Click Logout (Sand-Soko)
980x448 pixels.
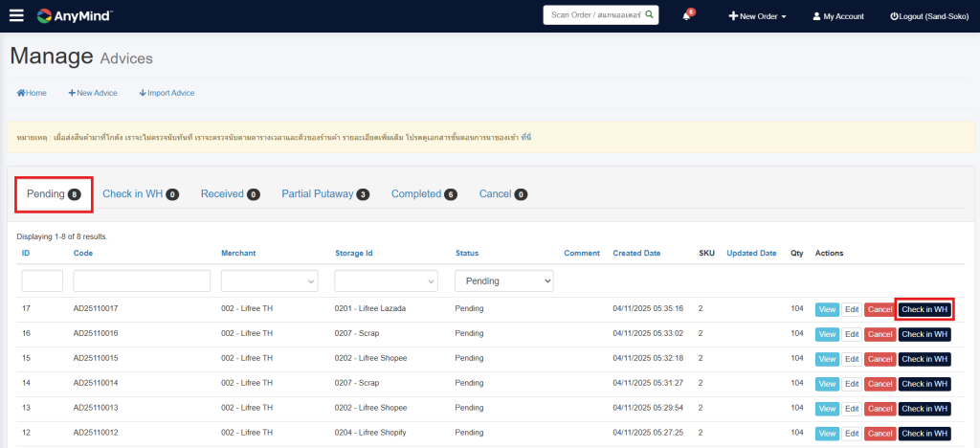pos(928,16)
